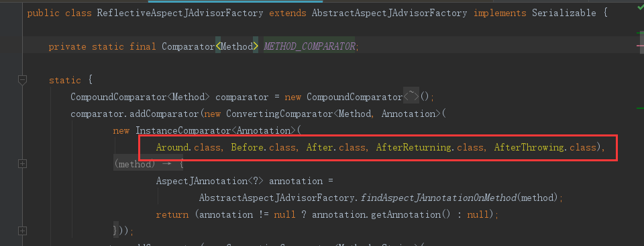
Task: Place cursor on ReflectiveAspectJAdvisorFactory class name
Action: [x=180, y=13]
